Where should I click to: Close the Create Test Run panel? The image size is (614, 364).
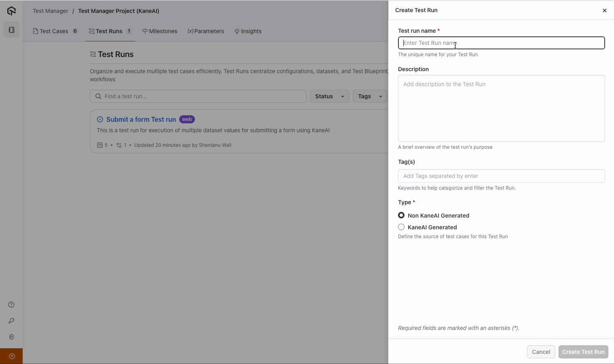pos(604,11)
